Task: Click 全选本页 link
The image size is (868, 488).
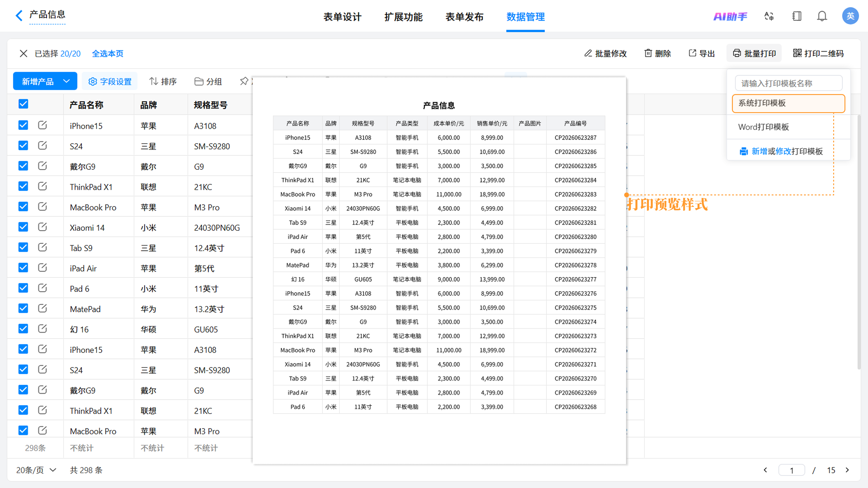Action: [108, 54]
